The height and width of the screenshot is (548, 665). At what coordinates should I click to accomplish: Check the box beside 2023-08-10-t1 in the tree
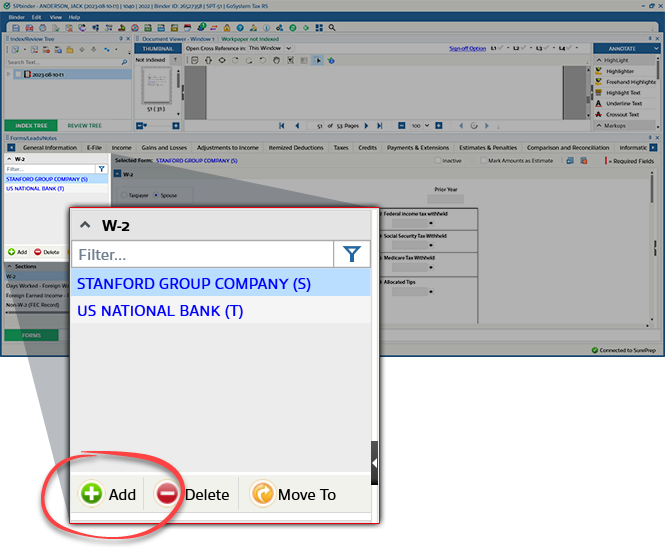18,74
